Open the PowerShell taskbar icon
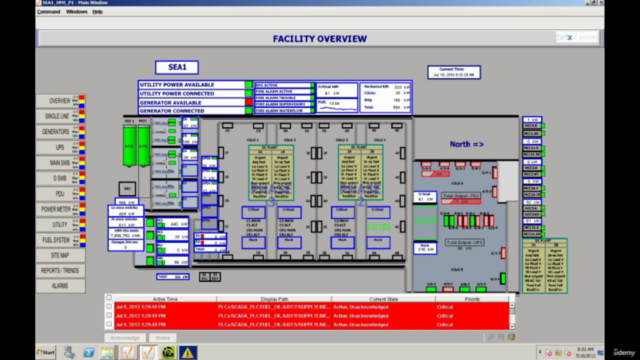 tap(89, 352)
